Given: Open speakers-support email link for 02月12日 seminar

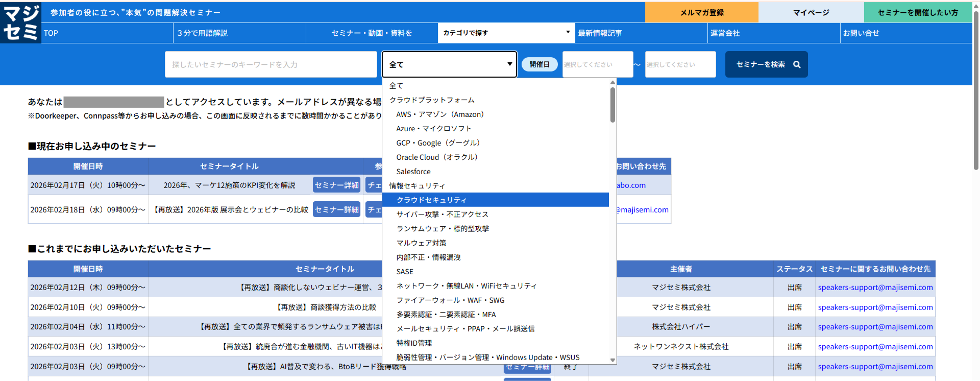Looking at the screenshot, I should 875,288.
